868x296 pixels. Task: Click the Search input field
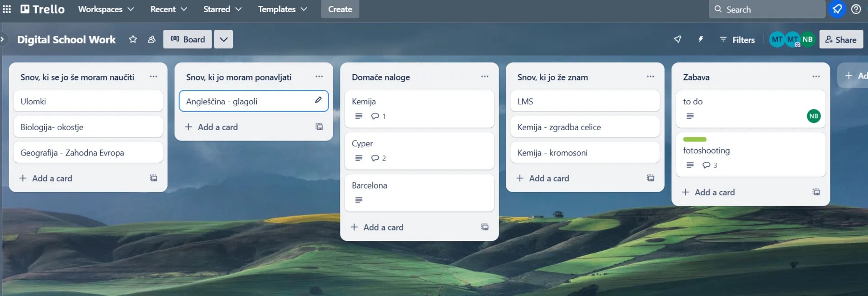(x=769, y=9)
